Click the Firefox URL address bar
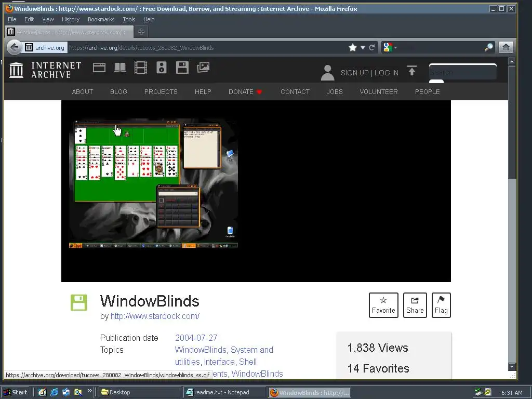Image resolution: width=532 pixels, height=399 pixels. click(x=207, y=47)
